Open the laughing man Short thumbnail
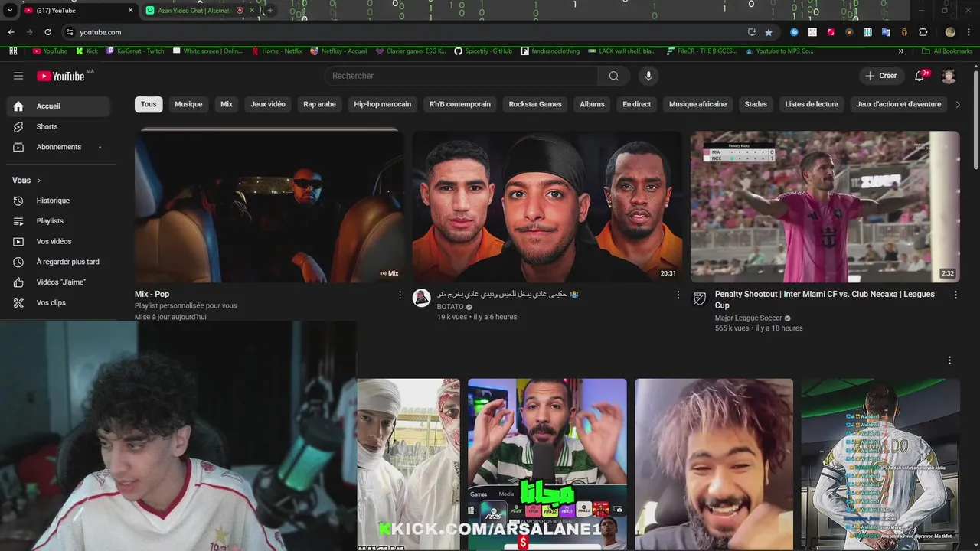 (714, 465)
